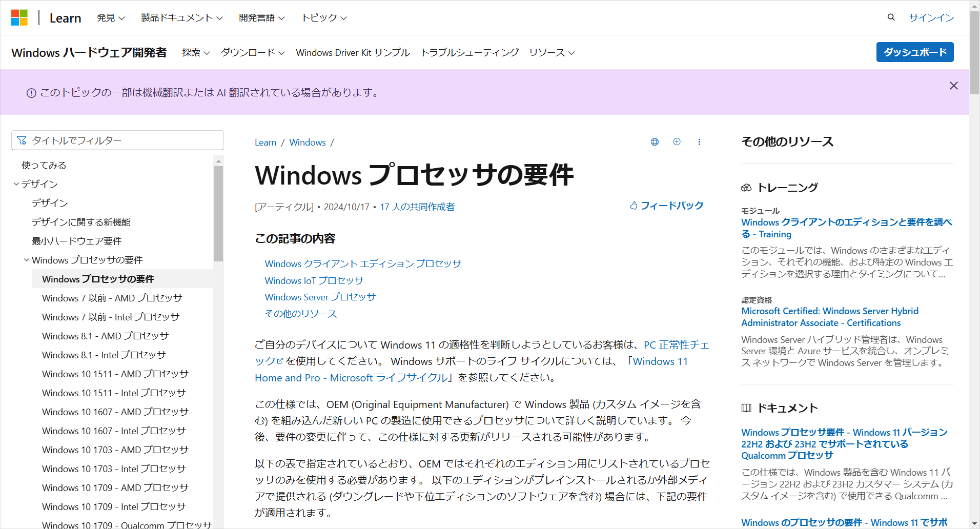Click the globe language icon
The height and width of the screenshot is (529, 980).
655,142
